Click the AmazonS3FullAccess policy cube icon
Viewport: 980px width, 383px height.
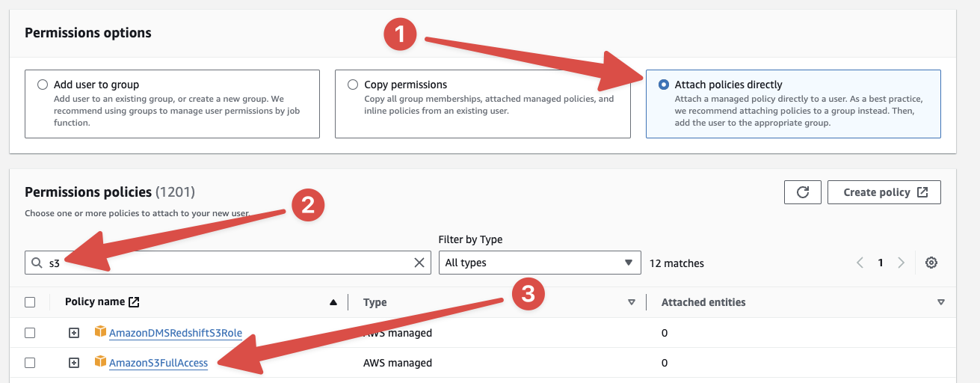[x=100, y=362]
